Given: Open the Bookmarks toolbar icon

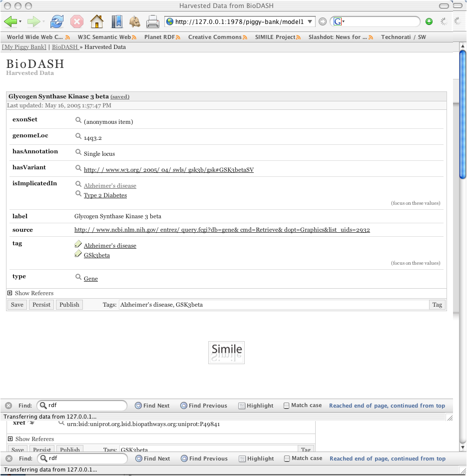Looking at the screenshot, I should coord(116,21).
